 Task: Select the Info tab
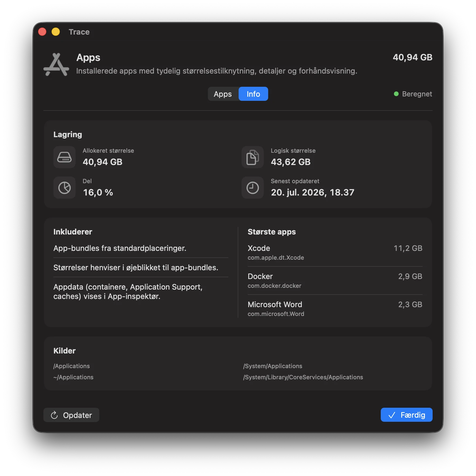253,94
